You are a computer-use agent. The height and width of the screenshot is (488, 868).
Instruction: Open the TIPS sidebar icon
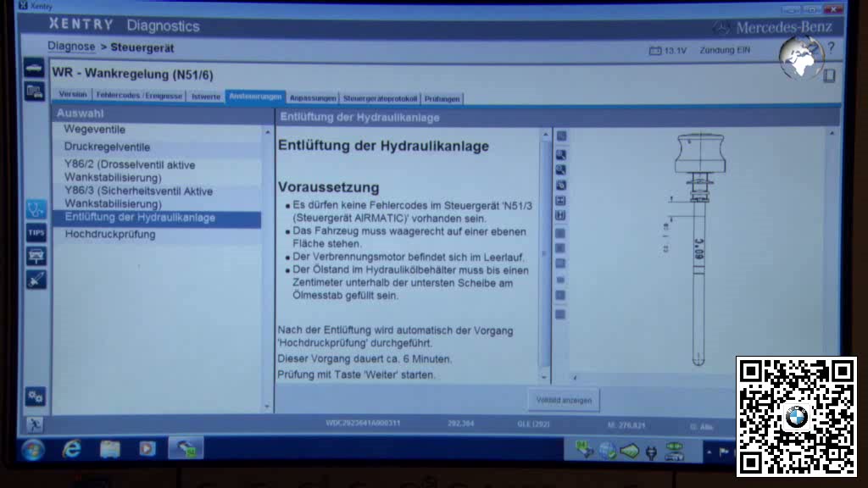coord(36,233)
